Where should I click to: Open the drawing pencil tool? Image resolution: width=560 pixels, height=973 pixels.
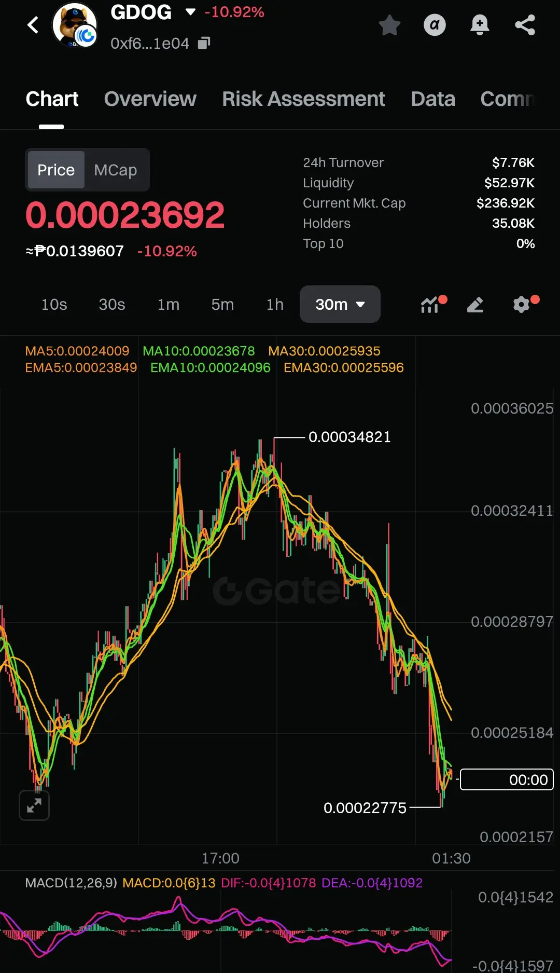tap(475, 304)
